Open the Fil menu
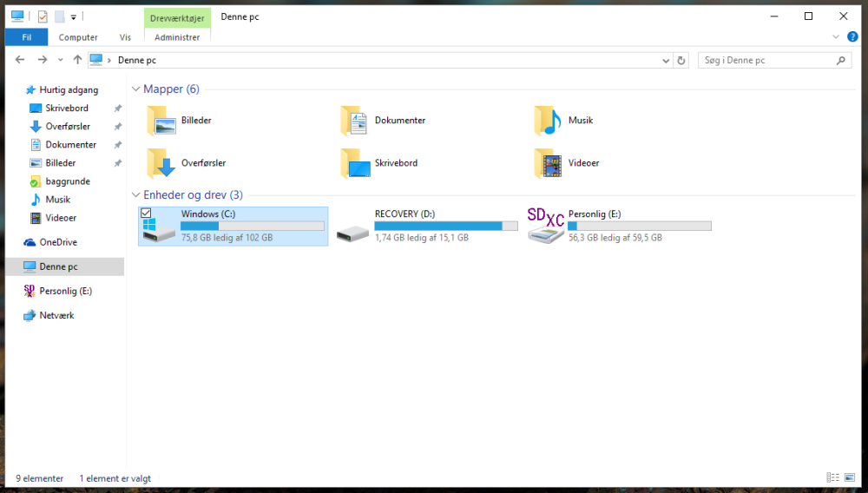The image size is (868, 493). point(27,37)
